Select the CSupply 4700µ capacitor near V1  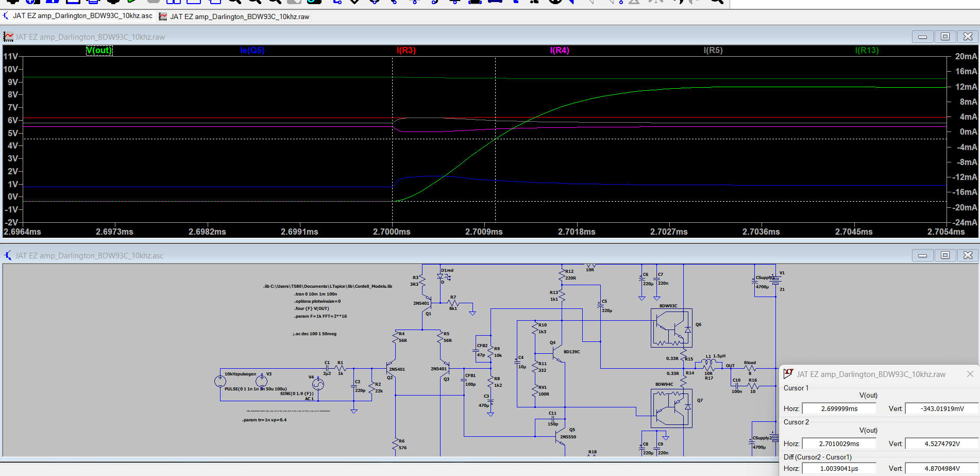(x=754, y=282)
